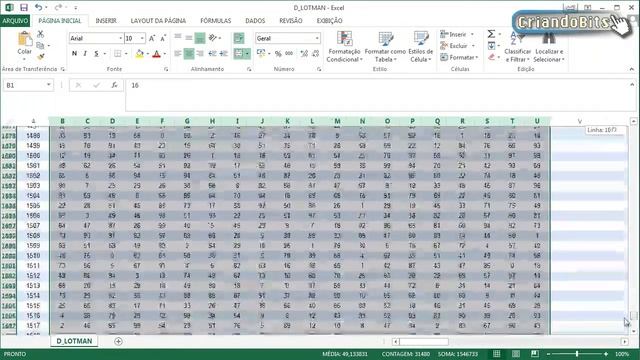Open the fill color dropdown arrow
The height and width of the screenshot is (360, 640).
point(147,54)
